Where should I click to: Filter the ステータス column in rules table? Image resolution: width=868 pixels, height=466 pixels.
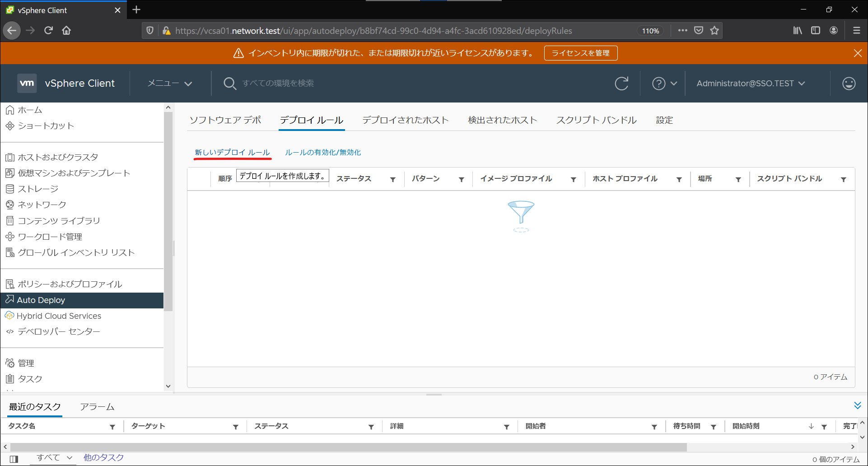(393, 179)
